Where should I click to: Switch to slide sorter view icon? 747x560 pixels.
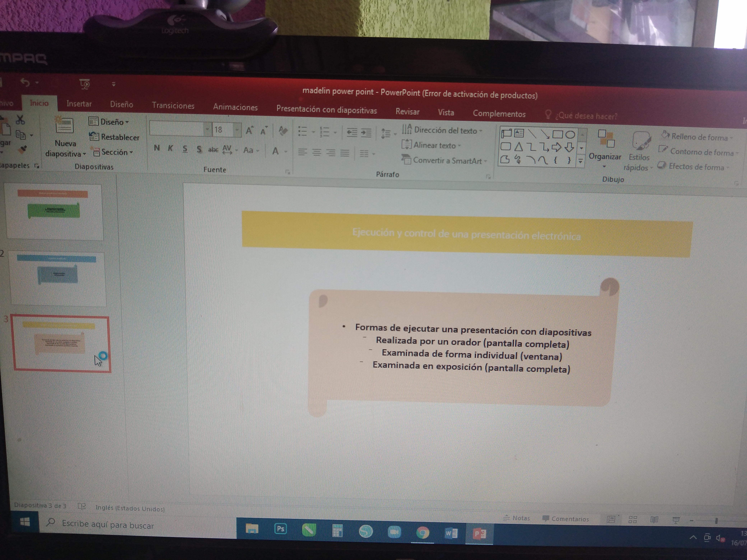[x=632, y=520]
